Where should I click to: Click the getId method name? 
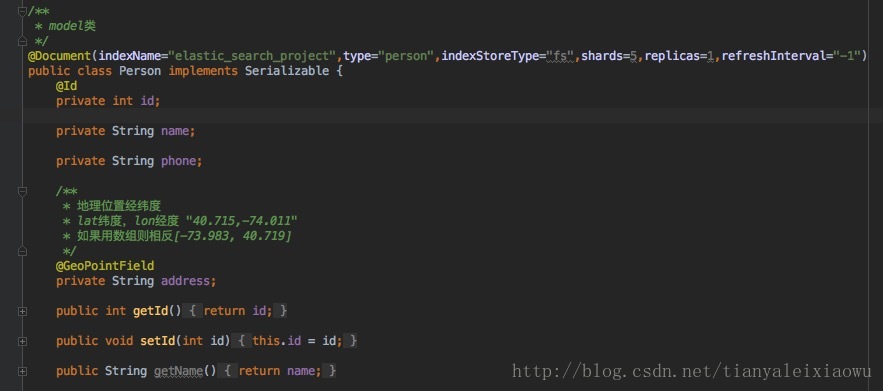[x=150, y=311]
